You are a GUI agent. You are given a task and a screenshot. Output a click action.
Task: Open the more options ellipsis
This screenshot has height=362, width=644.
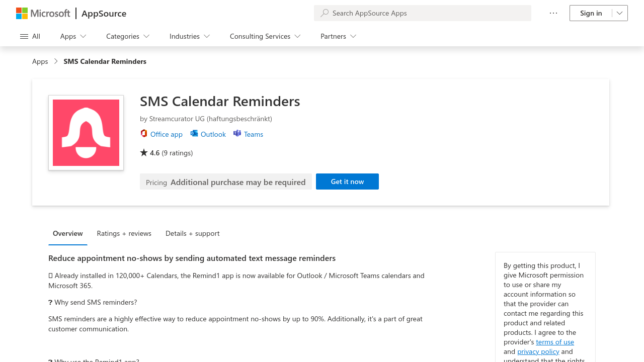point(553,13)
